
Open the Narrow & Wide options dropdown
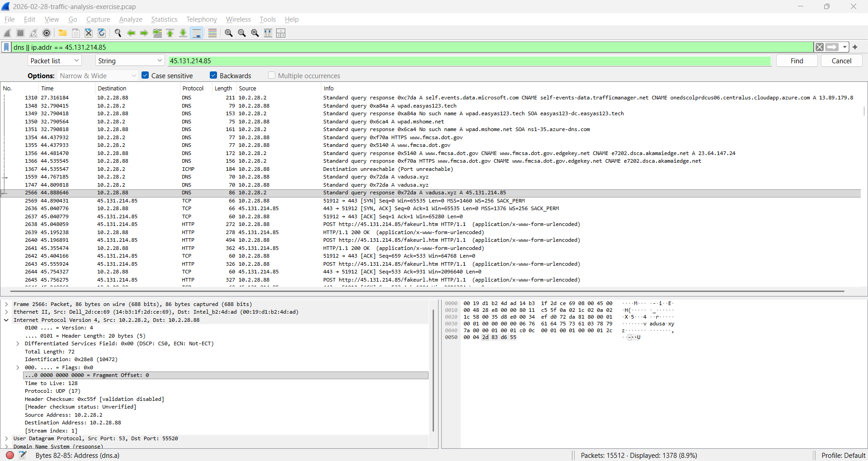pos(98,75)
